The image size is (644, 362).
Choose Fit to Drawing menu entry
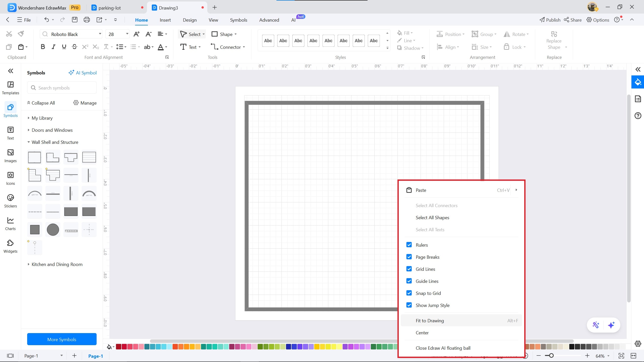click(430, 321)
